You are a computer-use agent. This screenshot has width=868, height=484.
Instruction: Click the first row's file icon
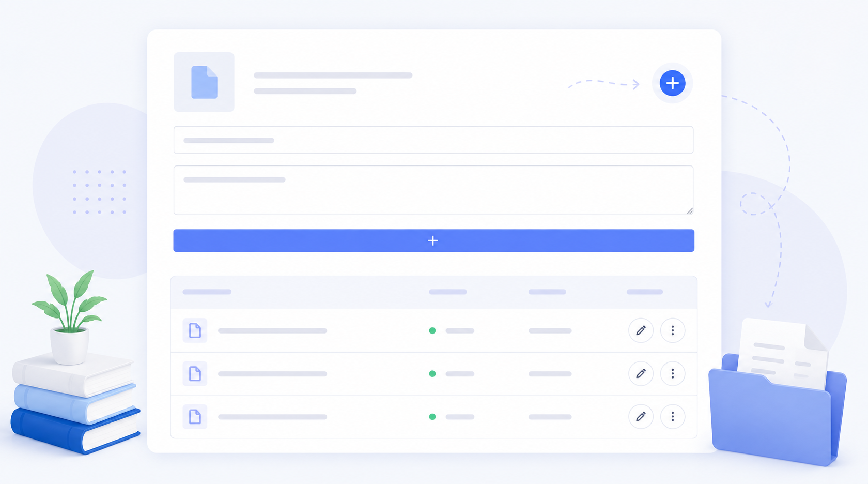195,330
